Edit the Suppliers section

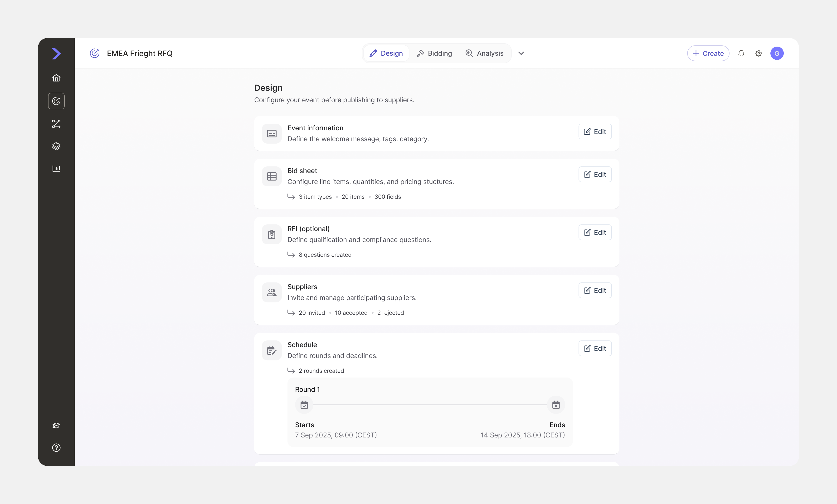595,290
